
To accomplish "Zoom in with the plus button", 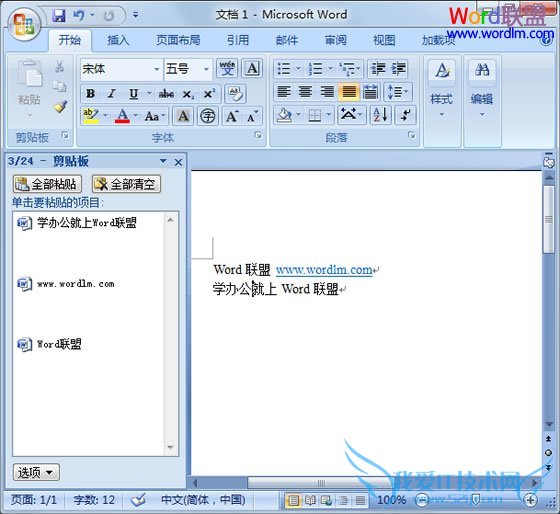I will tap(530, 500).
